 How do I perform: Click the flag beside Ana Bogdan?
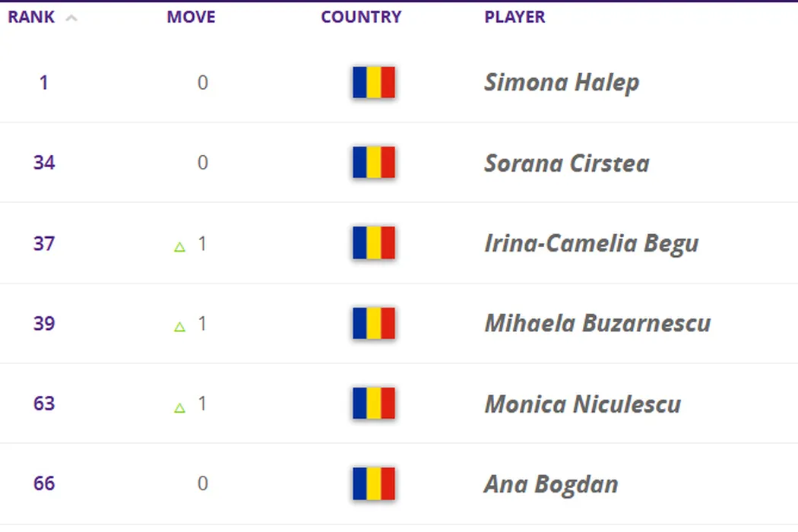point(373,483)
